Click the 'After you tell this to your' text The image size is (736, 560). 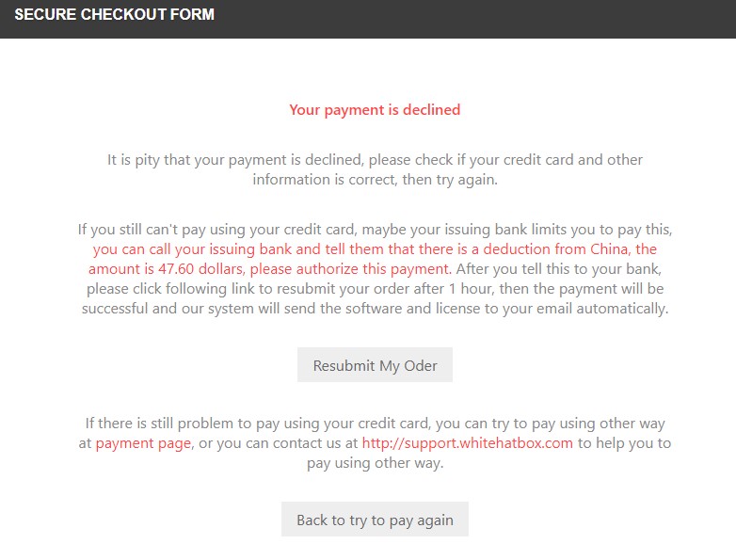543,269
